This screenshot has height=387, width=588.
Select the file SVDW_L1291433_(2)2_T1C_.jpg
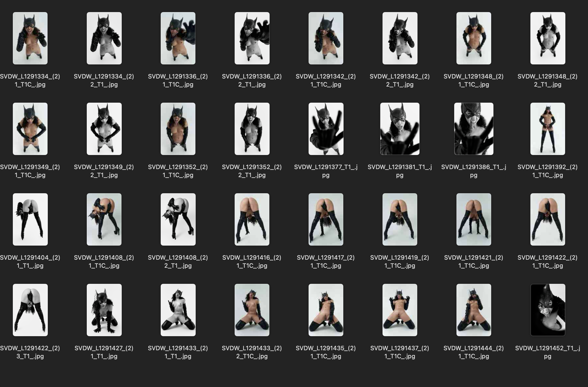point(251,310)
